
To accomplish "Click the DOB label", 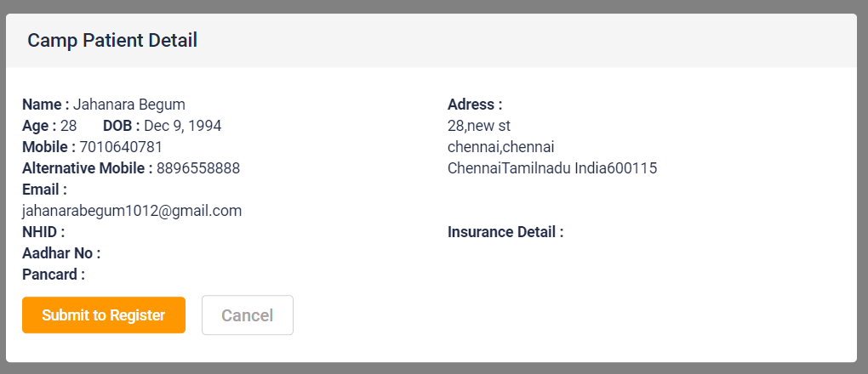I will pyautogui.click(x=121, y=126).
